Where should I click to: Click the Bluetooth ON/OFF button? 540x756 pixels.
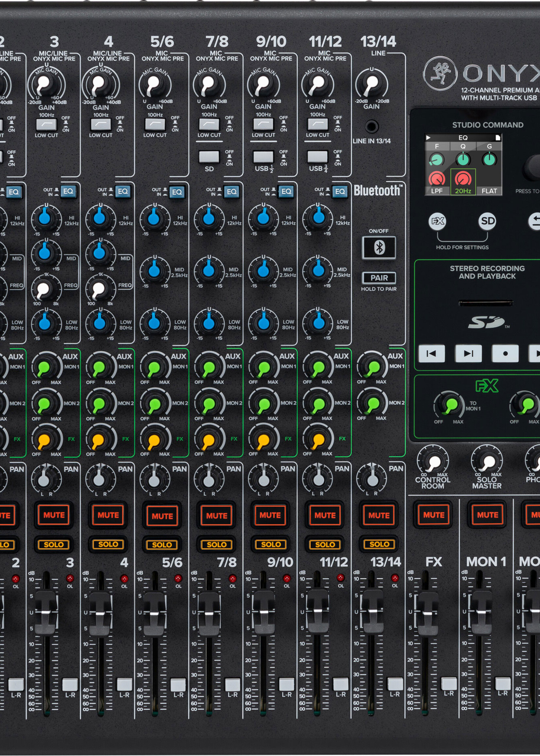(x=379, y=248)
